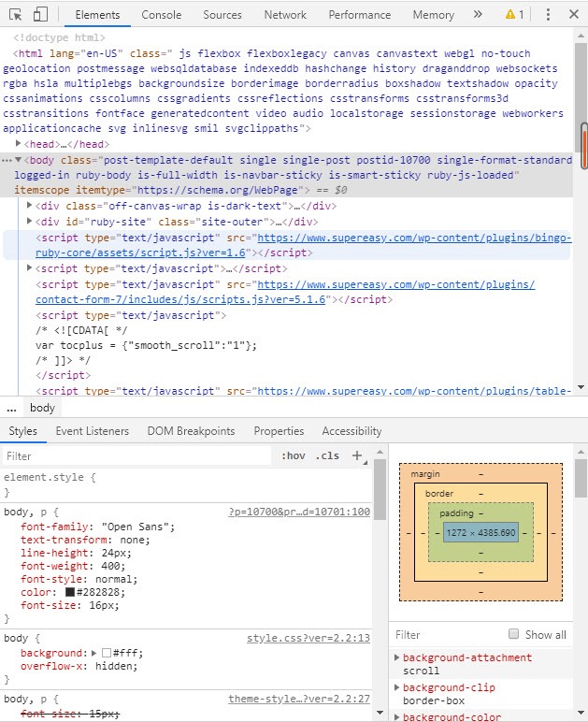588x722 pixels.
Task: Open the ?p=10700 stylesheet source link
Action: 299,512
